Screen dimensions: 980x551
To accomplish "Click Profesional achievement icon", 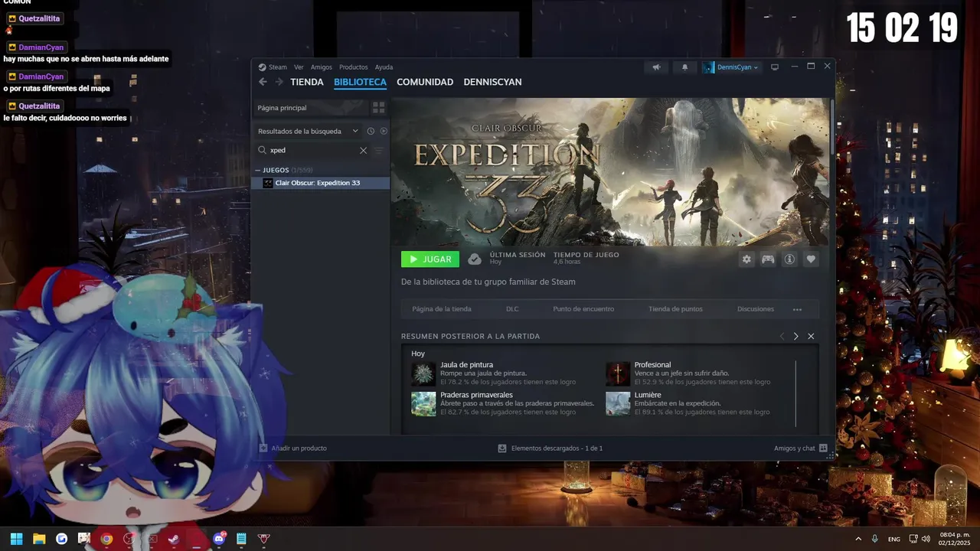I will click(618, 373).
